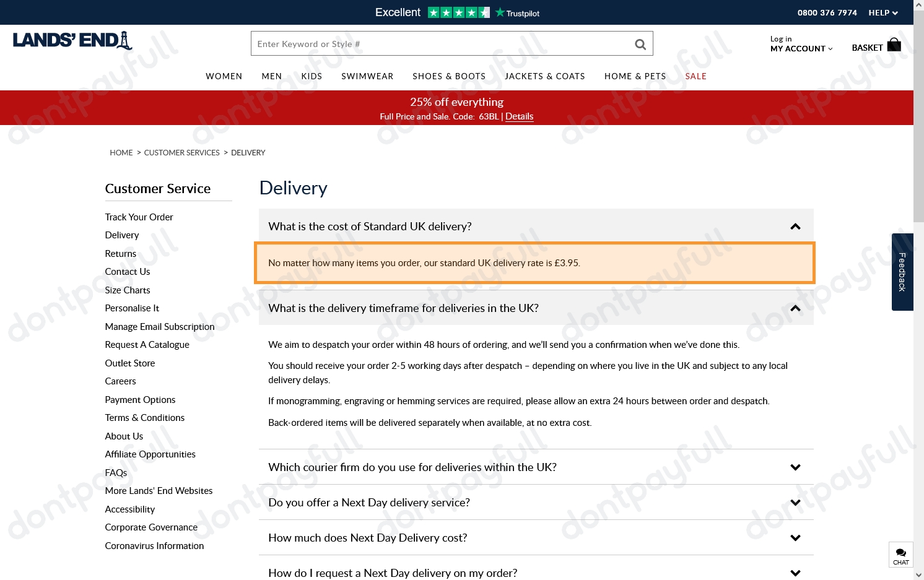The width and height of the screenshot is (924, 580).
Task: Open Affiliate Opportunities
Action: pyautogui.click(x=150, y=454)
